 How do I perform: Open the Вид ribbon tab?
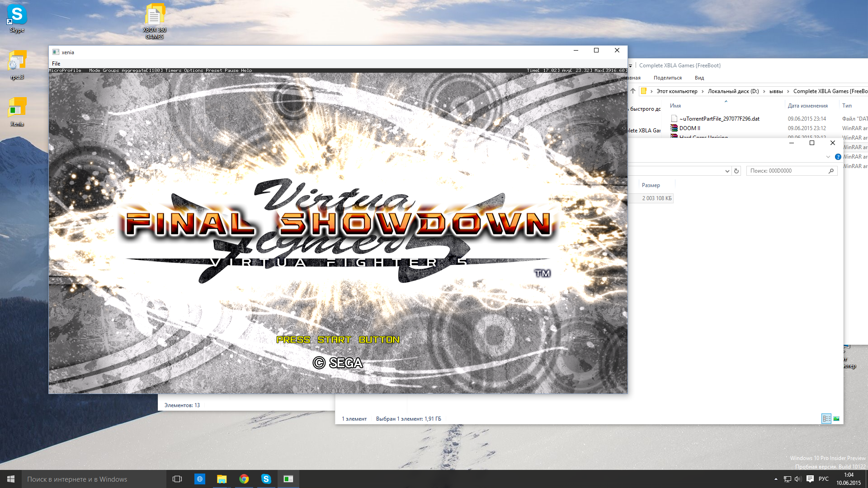click(699, 78)
